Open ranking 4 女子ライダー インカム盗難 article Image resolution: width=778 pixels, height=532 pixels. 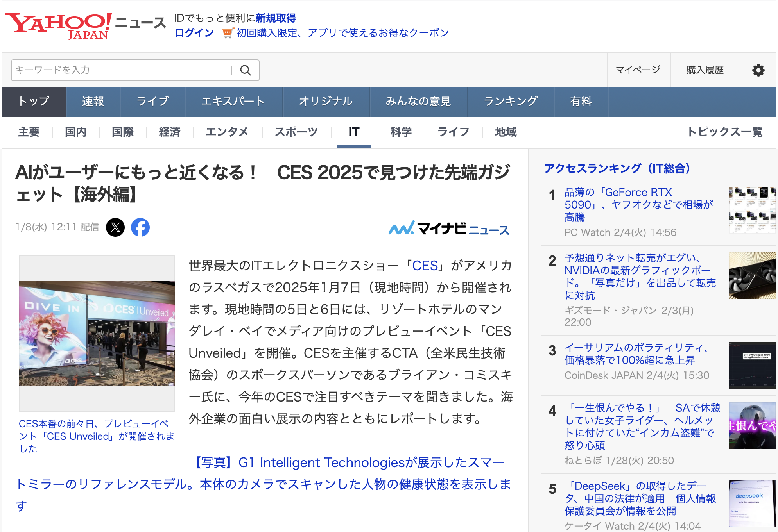642,427
